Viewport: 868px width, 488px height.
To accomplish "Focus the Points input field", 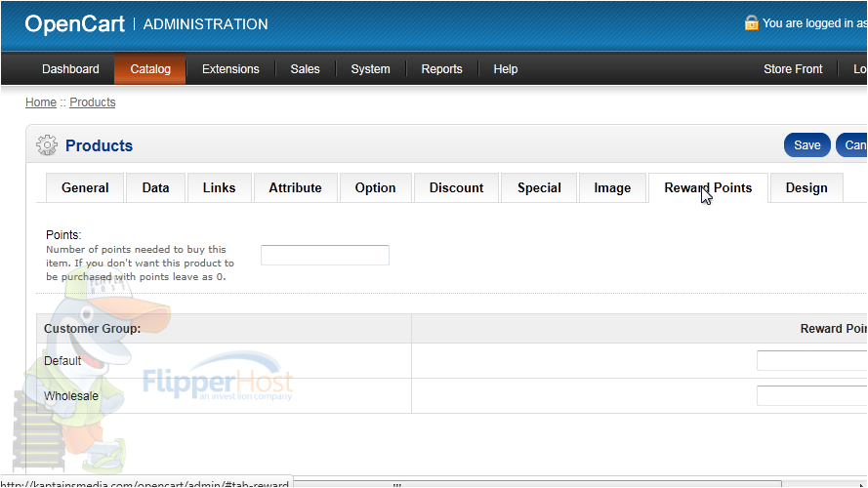I will [x=325, y=255].
